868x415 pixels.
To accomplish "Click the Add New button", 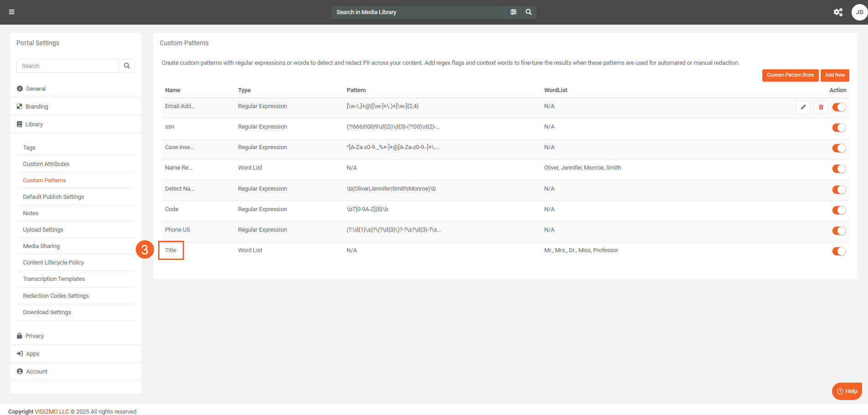I will point(834,75).
